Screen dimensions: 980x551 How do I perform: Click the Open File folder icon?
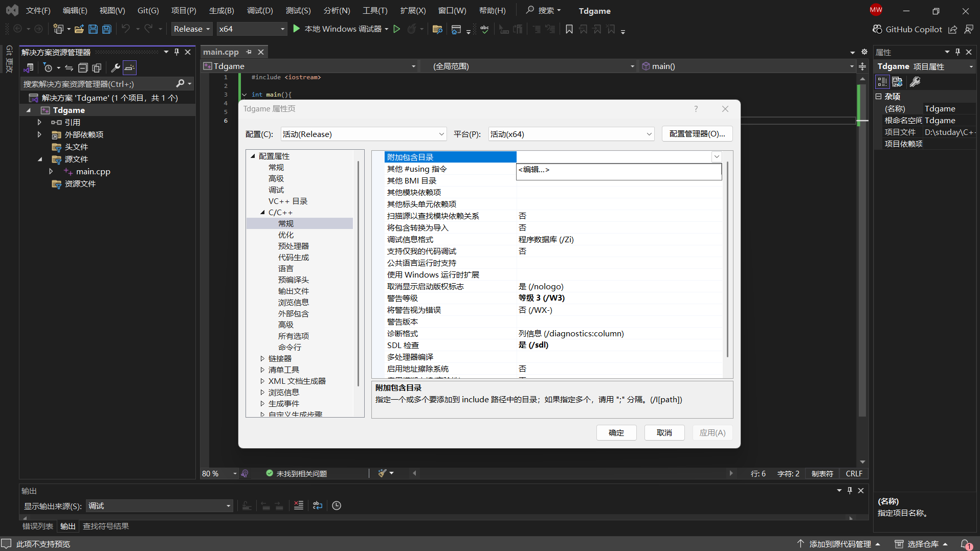(x=79, y=29)
